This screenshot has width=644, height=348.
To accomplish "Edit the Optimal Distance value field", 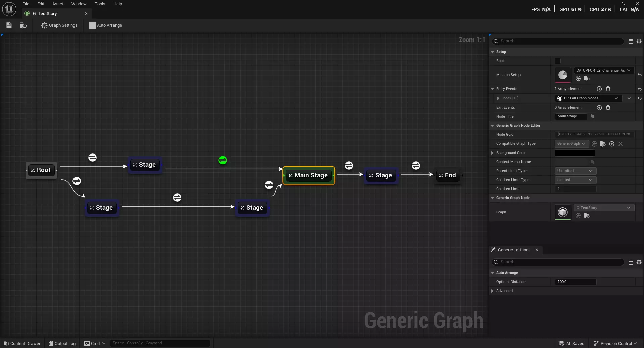I will coord(576,282).
